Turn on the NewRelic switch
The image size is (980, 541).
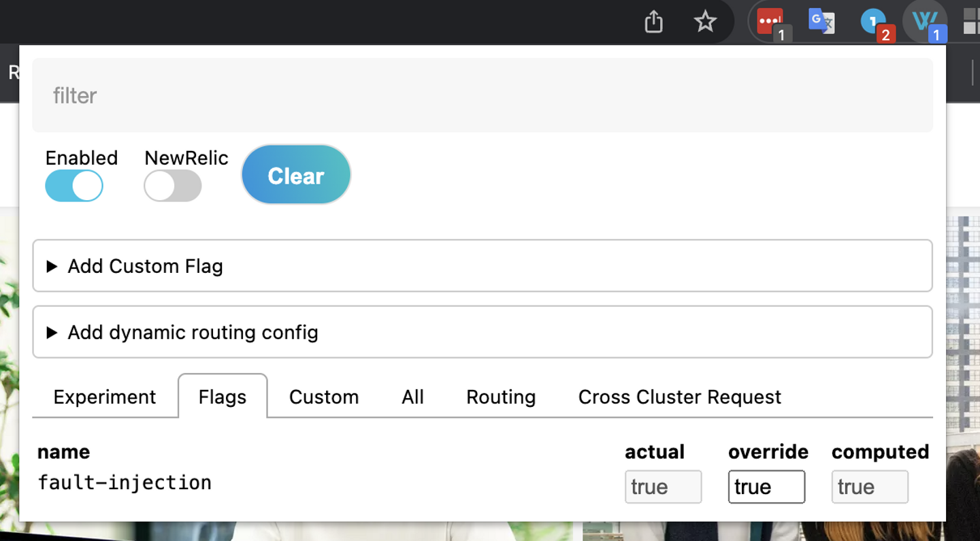coord(173,186)
